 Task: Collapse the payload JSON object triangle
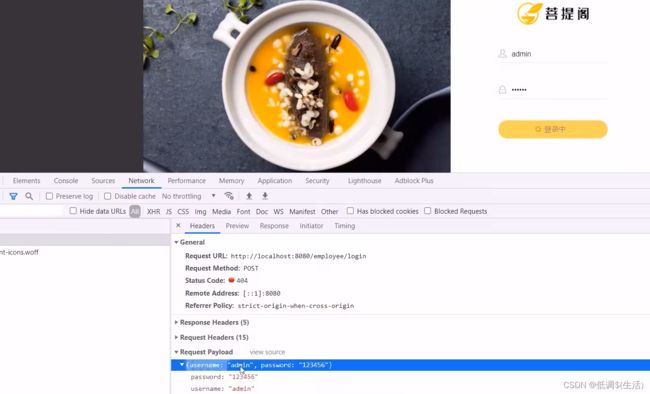pos(182,365)
